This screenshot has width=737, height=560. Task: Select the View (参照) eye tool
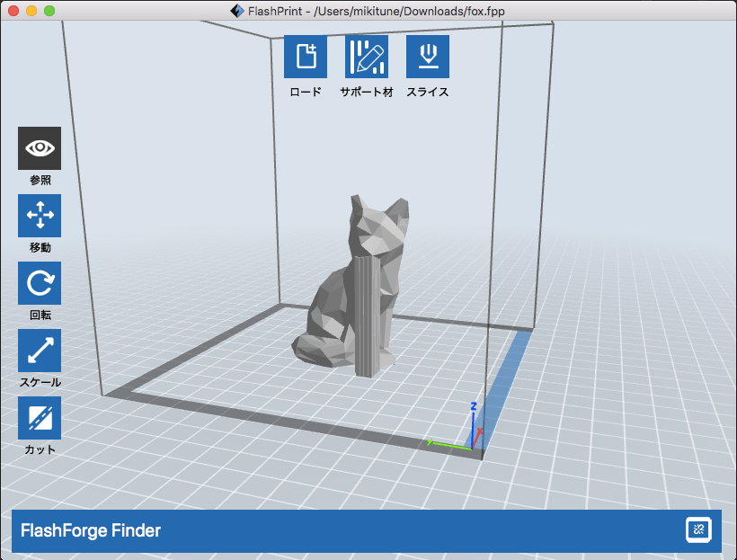(x=40, y=148)
